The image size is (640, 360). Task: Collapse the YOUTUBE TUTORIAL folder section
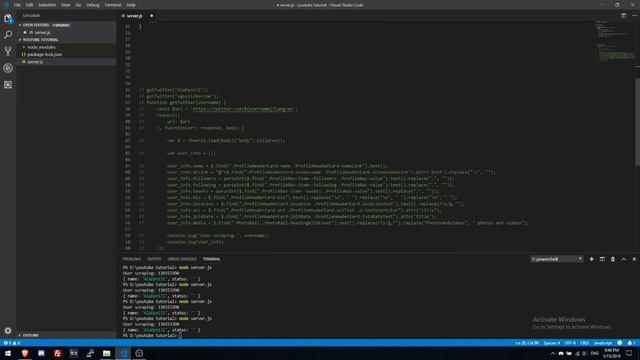40,40
